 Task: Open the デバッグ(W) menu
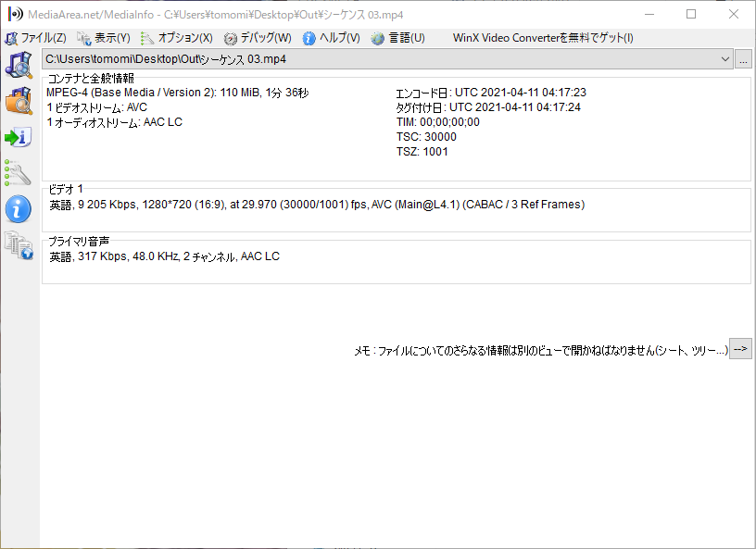(x=258, y=38)
